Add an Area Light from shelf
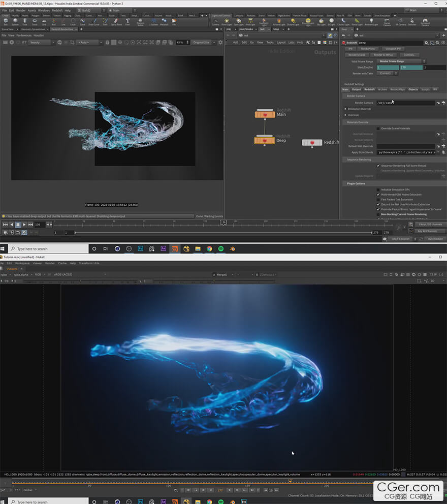 [250, 22]
